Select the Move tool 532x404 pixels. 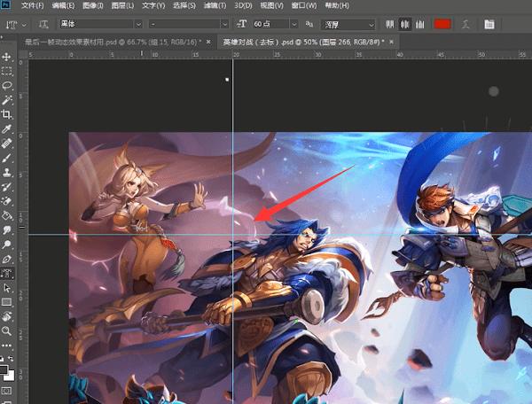click(x=6, y=57)
